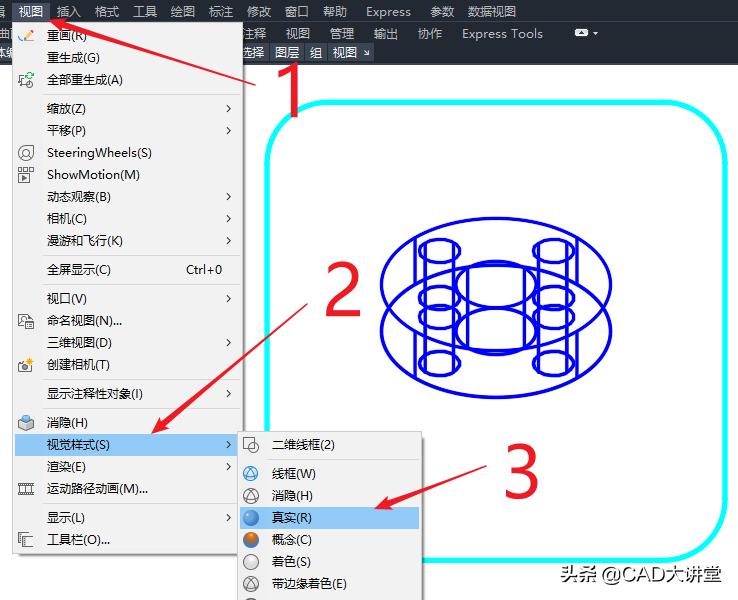Choose Regenerate (重生成) from the View menu
738x600 pixels.
127,58
